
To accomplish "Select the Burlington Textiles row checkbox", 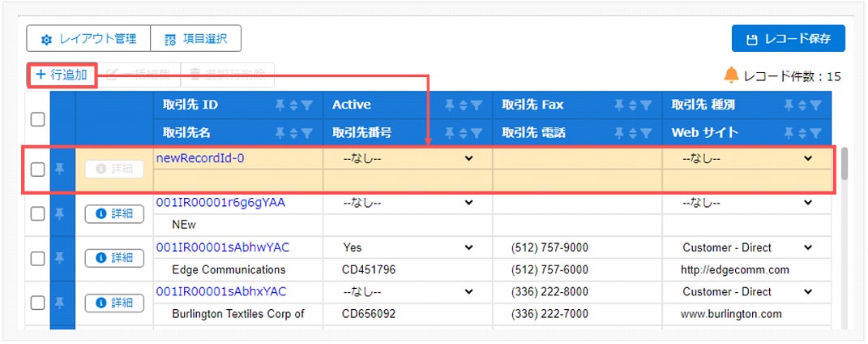I will point(37,303).
